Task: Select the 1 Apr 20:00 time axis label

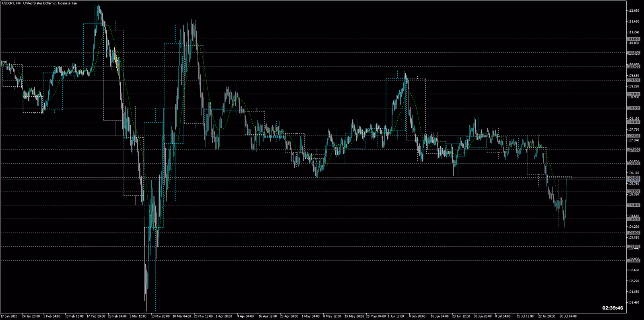Action: coord(224,316)
